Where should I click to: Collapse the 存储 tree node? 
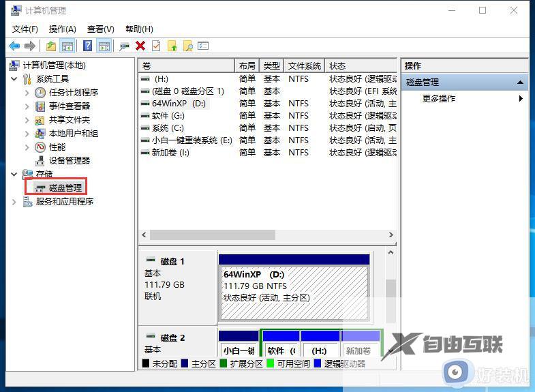pos(14,175)
